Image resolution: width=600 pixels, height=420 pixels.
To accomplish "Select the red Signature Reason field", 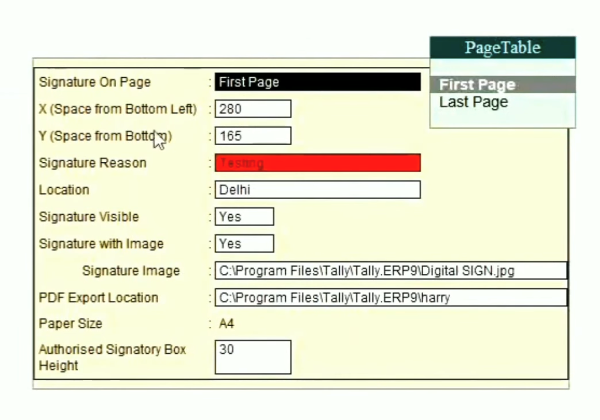I will [318, 163].
